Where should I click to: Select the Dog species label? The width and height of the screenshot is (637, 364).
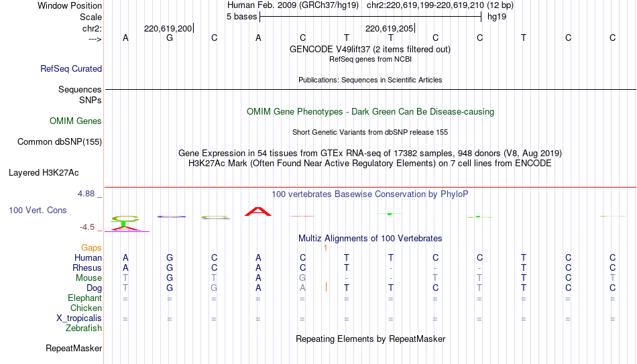[94, 288]
